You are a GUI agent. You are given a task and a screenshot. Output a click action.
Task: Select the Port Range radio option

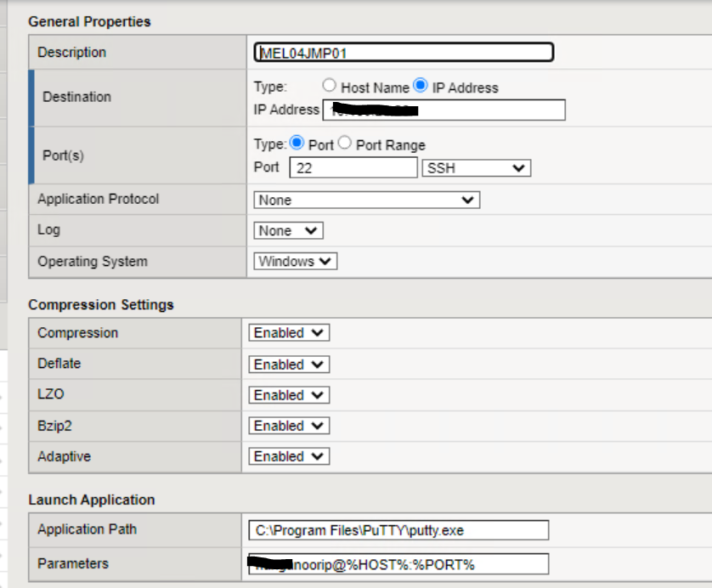[344, 144]
